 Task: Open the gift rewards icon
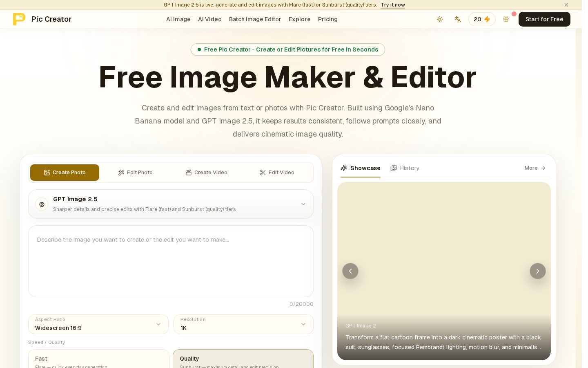[506, 19]
